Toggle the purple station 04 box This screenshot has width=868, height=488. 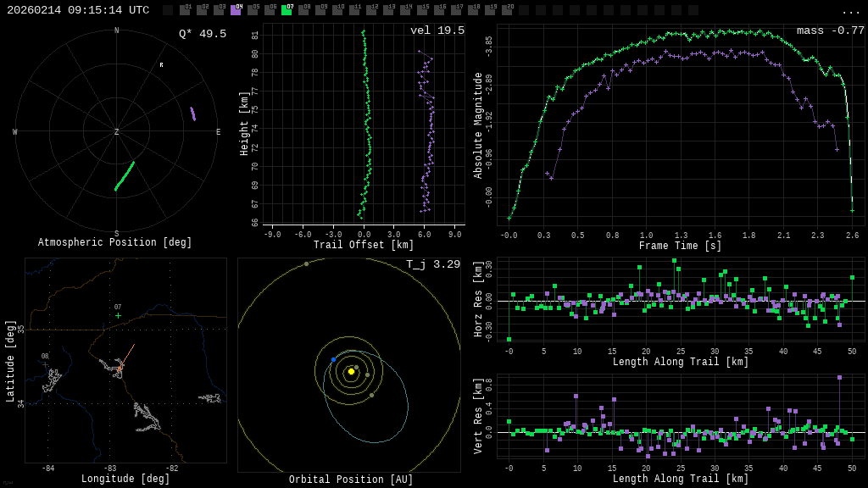pos(236,10)
